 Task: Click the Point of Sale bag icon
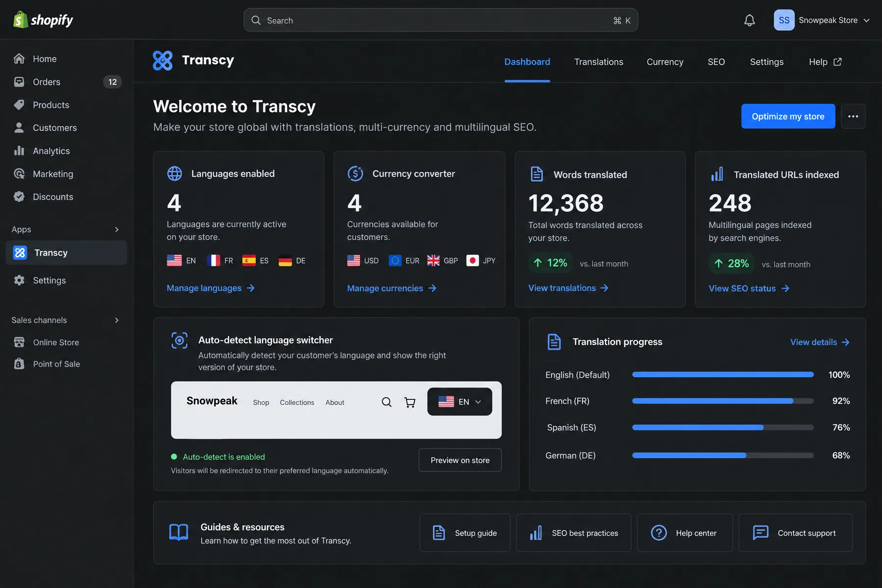19,364
